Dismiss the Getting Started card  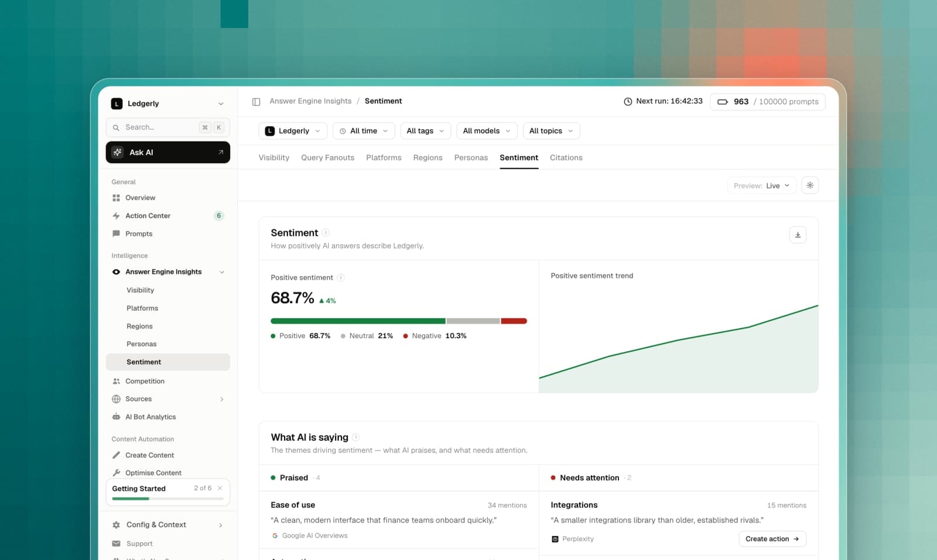point(220,488)
